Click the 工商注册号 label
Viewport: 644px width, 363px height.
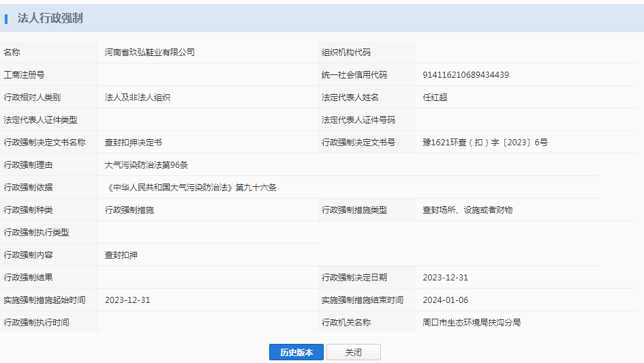click(x=24, y=75)
